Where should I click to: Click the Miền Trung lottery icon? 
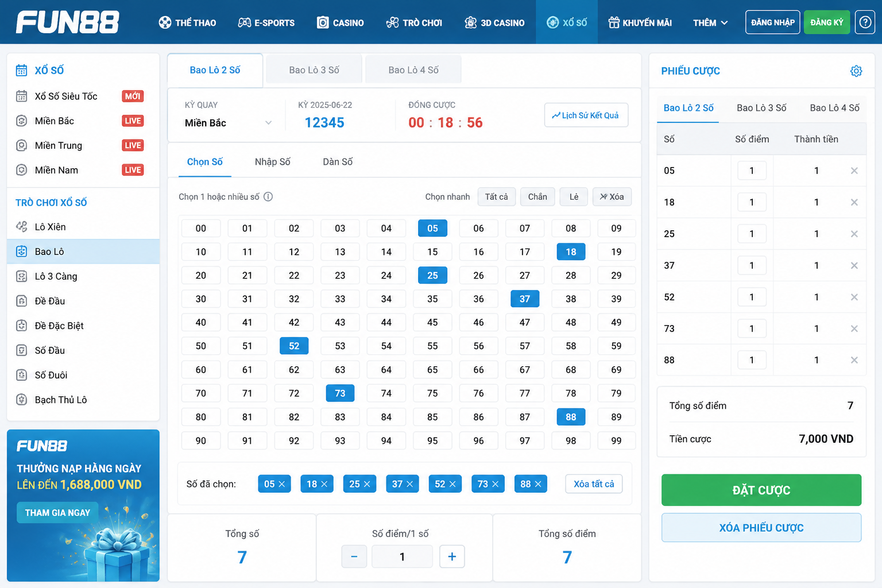coord(22,145)
